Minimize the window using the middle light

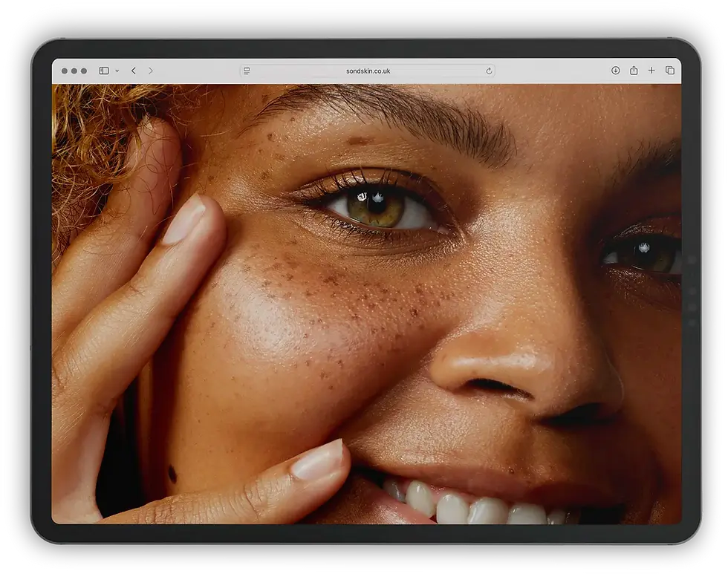(x=74, y=71)
